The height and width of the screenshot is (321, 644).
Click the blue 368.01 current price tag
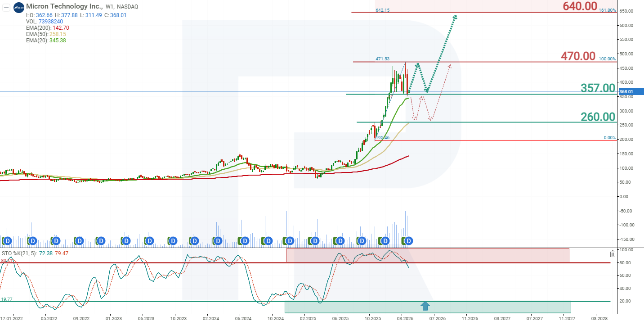pos(626,92)
